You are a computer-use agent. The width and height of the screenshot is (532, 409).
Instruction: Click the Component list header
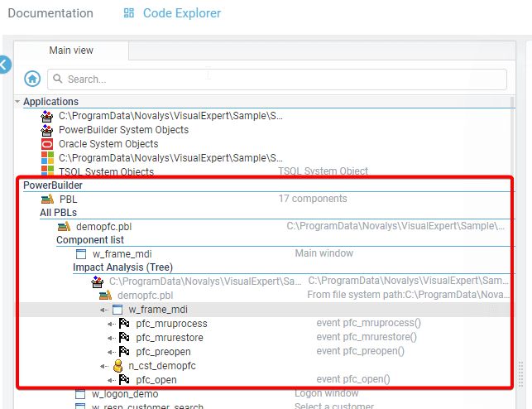click(x=90, y=240)
